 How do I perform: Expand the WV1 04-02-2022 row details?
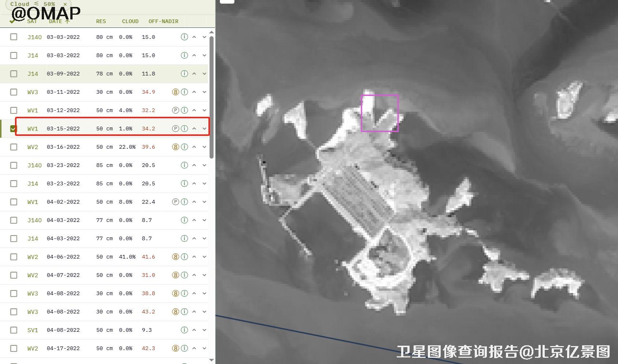tap(204, 202)
